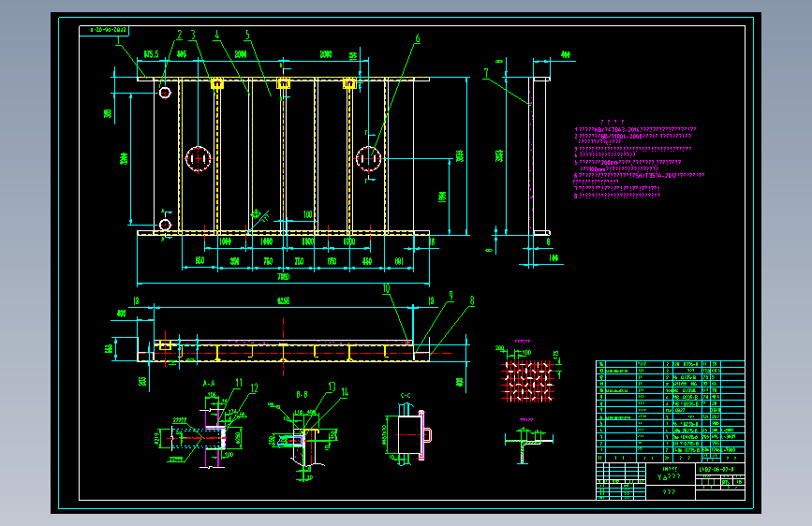The width and height of the screenshot is (812, 526).
Task: Click drawing number LPB2-06-07-8 in title block
Action: click(x=716, y=470)
